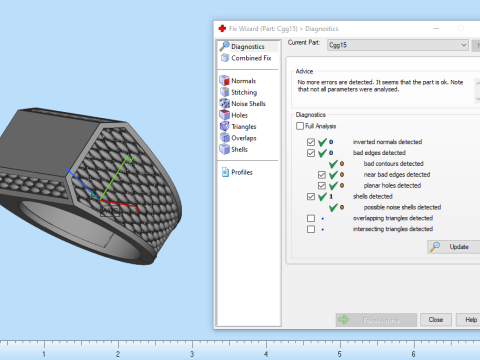Screen dimensions: 480x360
Task: Uncheck planar holes detected checkbox
Action: point(322,186)
